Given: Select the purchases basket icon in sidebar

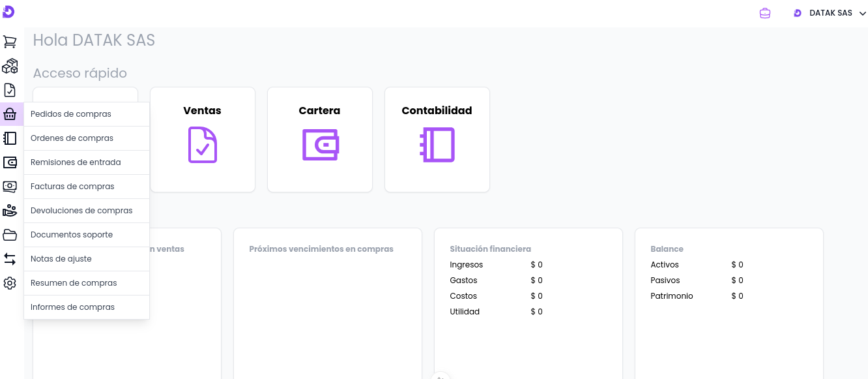Looking at the screenshot, I should pyautogui.click(x=10, y=114).
